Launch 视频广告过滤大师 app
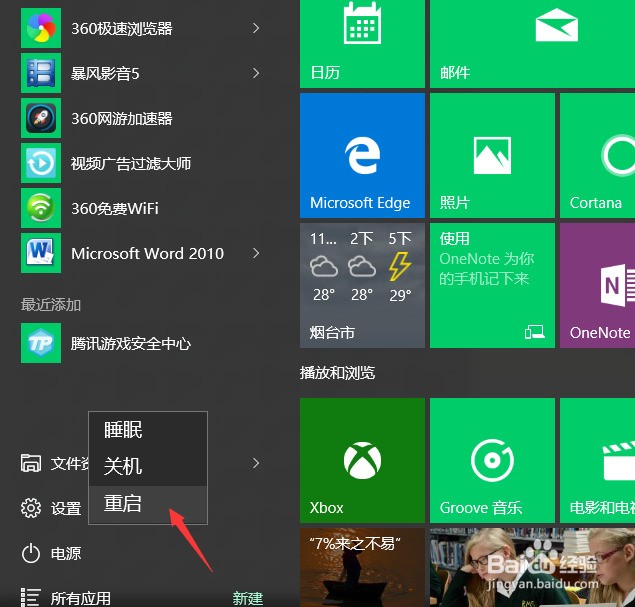635x607 pixels. [142, 163]
